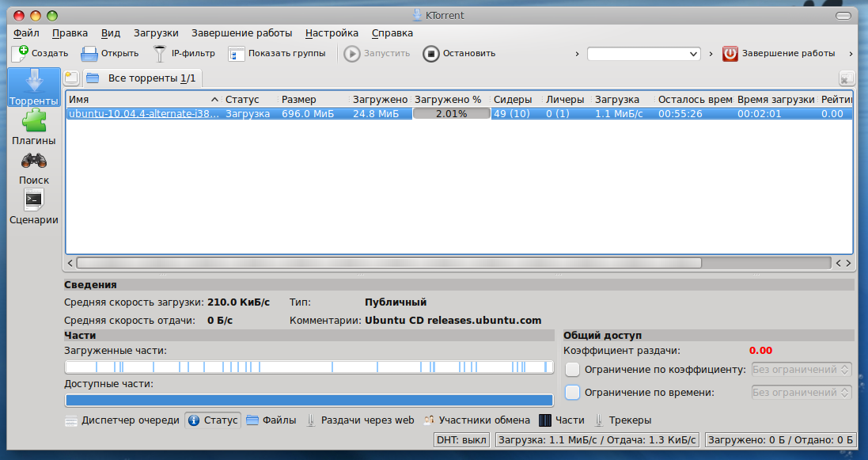Viewport: 868px width, 460px height.
Task: Toggle Показать группы groups icon
Action: click(x=237, y=54)
